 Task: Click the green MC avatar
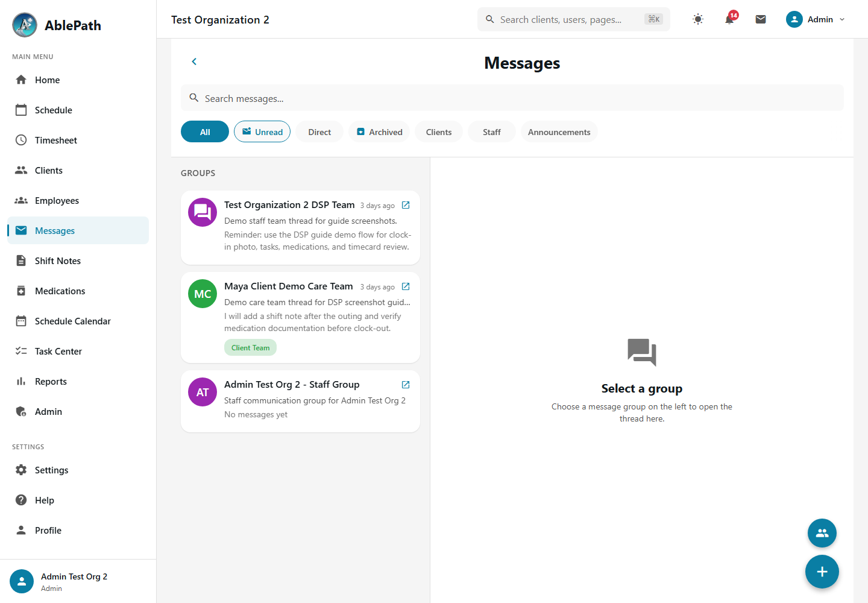[203, 294]
